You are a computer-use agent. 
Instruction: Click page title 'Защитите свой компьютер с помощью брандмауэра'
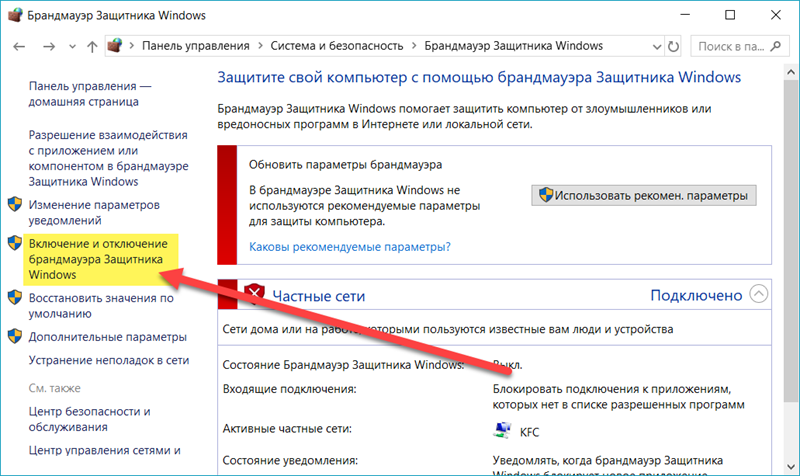(x=479, y=78)
